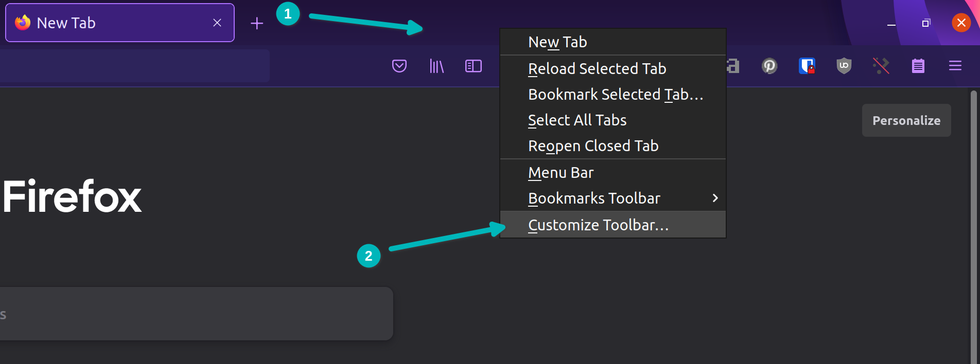Save page to Pocket
Viewport: 980px width, 364px height.
[x=399, y=66]
